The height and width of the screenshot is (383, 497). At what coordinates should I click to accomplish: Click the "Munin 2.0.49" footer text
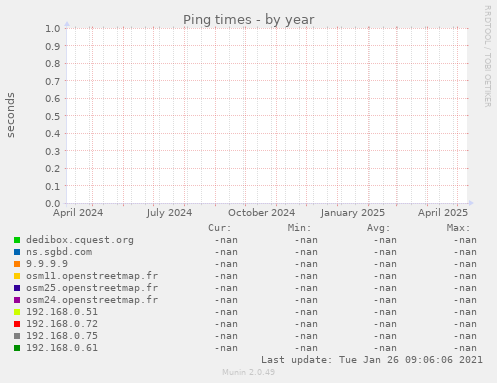click(x=249, y=372)
